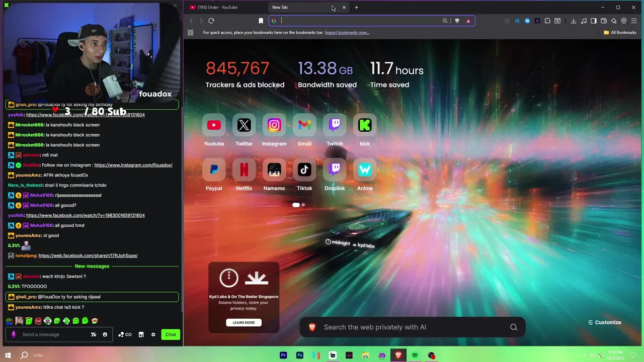644x362 pixels.
Task: Click the green Chat send button
Action: click(x=171, y=334)
